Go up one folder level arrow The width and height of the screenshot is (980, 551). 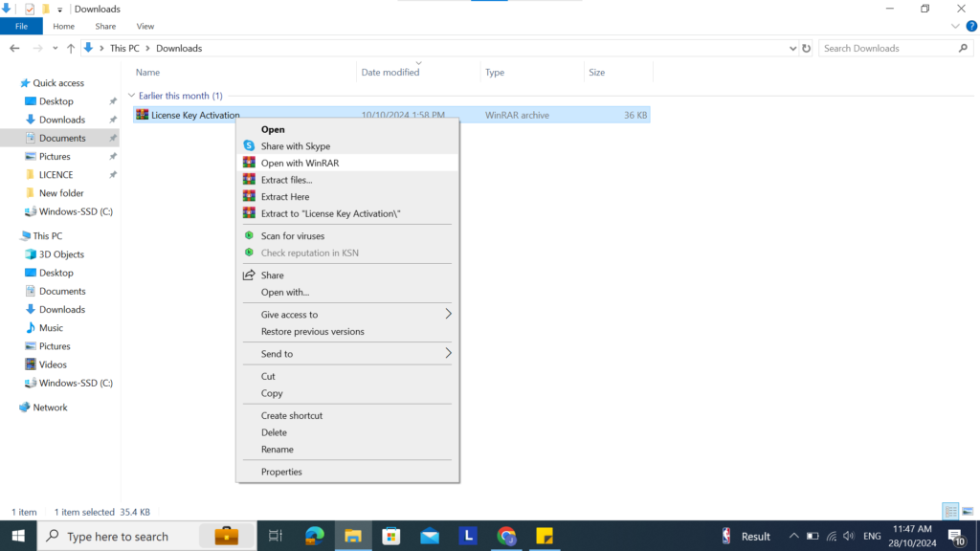point(71,48)
